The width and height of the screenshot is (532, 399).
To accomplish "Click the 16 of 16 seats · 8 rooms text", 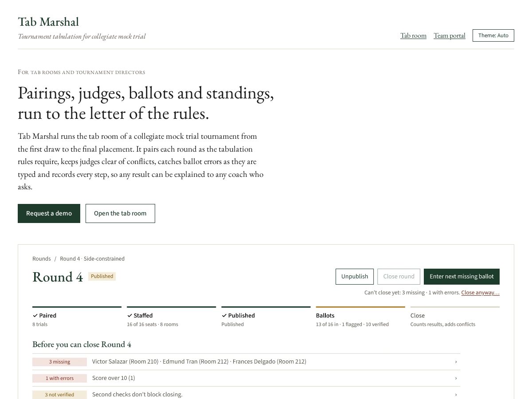I will click(153, 325).
